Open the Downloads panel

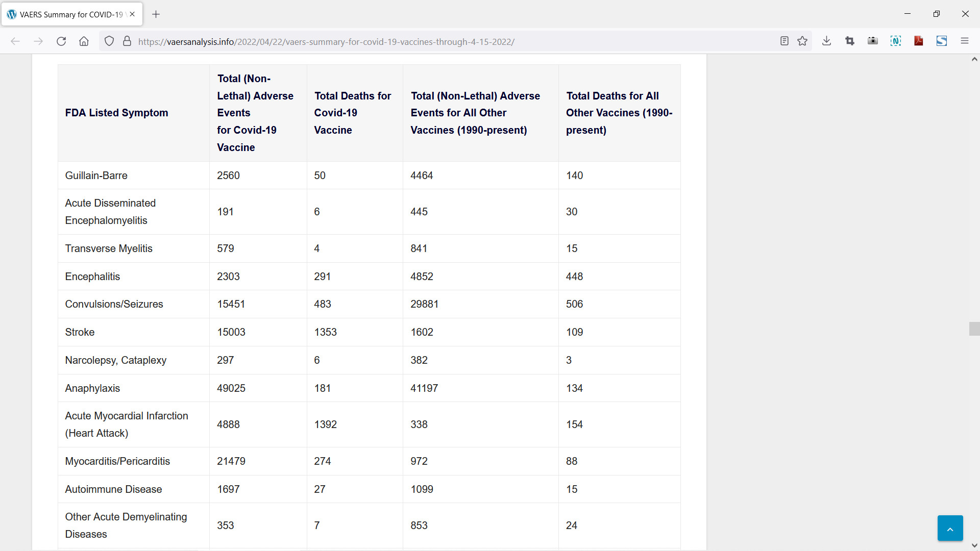pyautogui.click(x=826, y=41)
